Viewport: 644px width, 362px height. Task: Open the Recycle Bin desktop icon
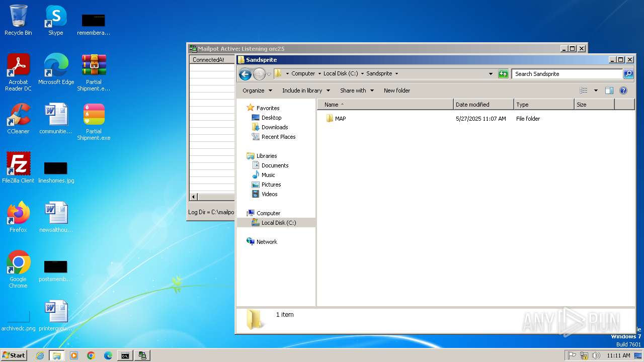(x=18, y=20)
